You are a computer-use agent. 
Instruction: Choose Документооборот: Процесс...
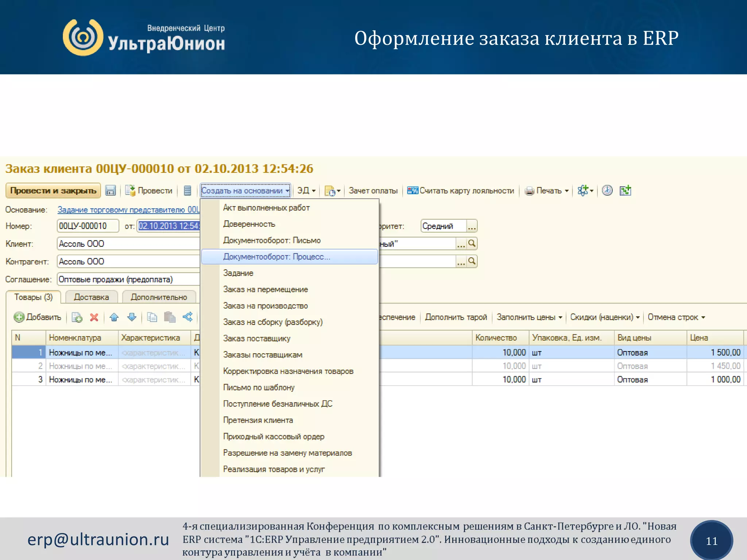[290, 257]
